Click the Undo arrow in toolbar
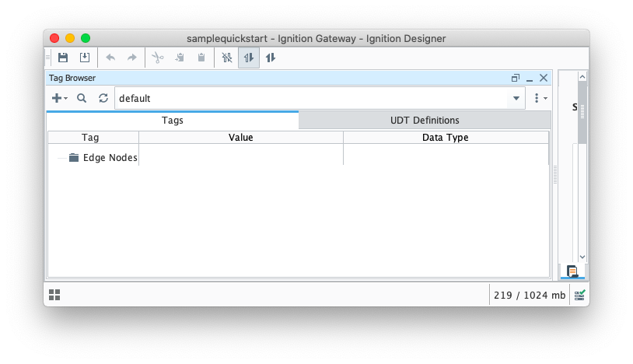Screen dimensions: 633x364 tap(110, 58)
